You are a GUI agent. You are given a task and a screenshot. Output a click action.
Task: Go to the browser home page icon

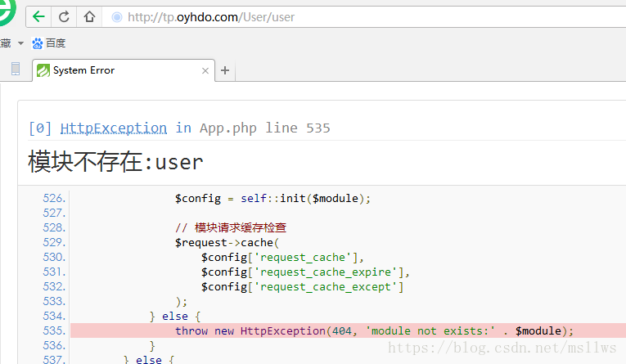89,16
